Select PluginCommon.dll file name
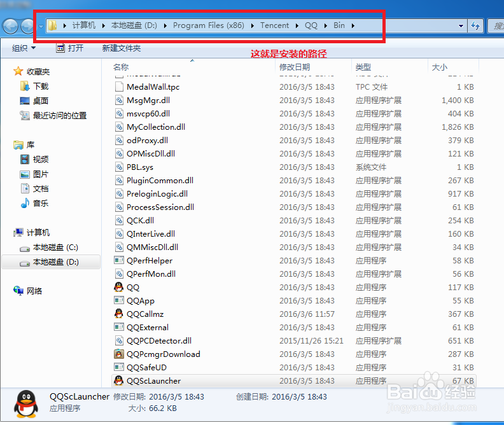The image size is (504, 425). (x=160, y=181)
